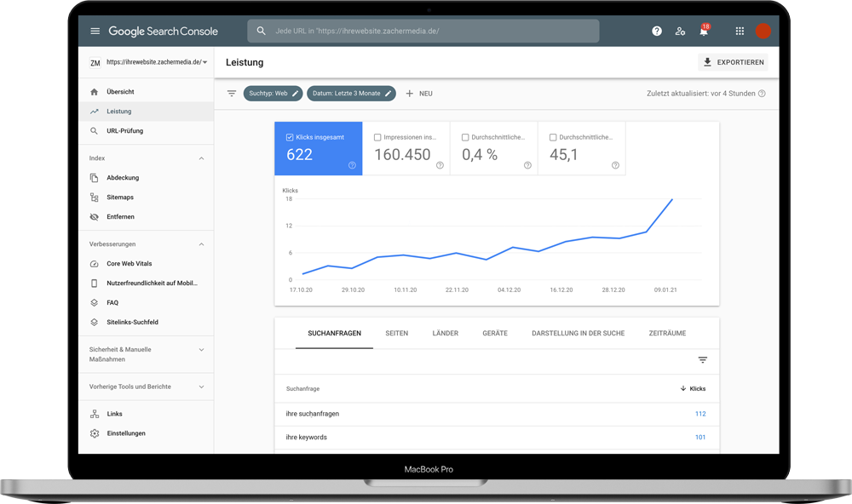Click the user management icon
This screenshot has height=504, width=852.
tap(680, 31)
